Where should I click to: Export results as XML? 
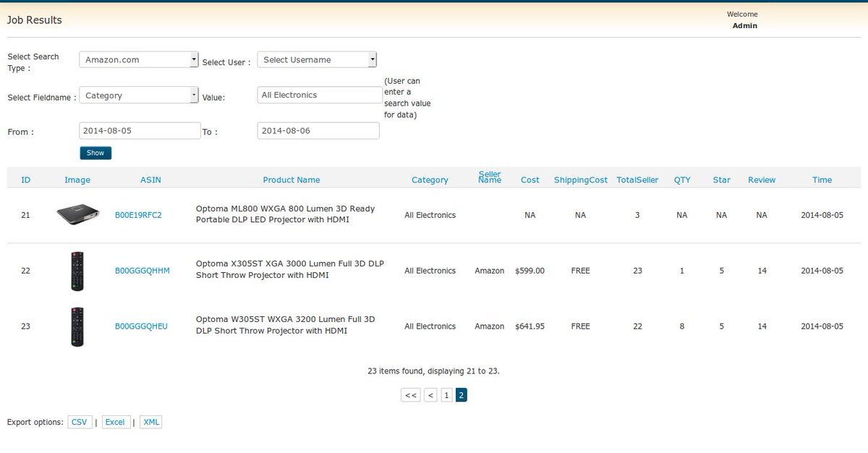click(151, 422)
